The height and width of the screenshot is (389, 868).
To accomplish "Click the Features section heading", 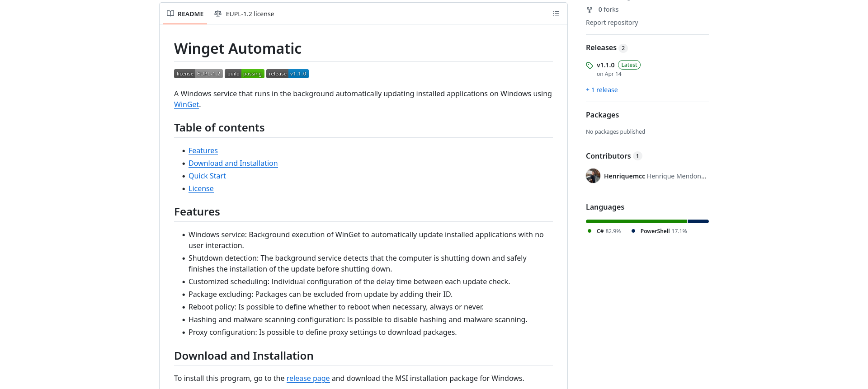I will pyautogui.click(x=197, y=212).
